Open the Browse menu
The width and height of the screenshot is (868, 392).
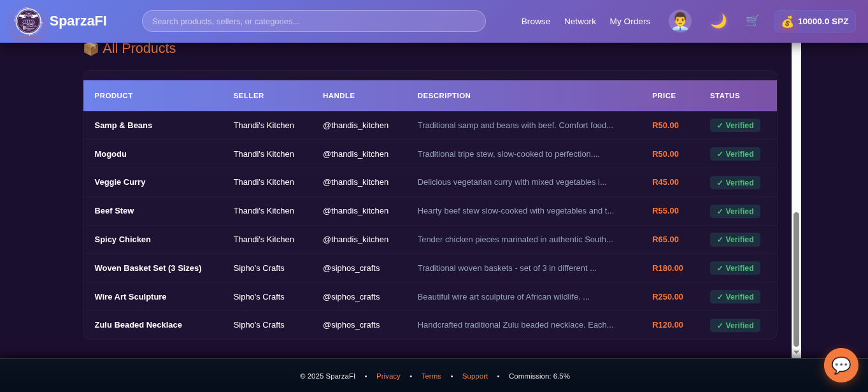pos(536,21)
